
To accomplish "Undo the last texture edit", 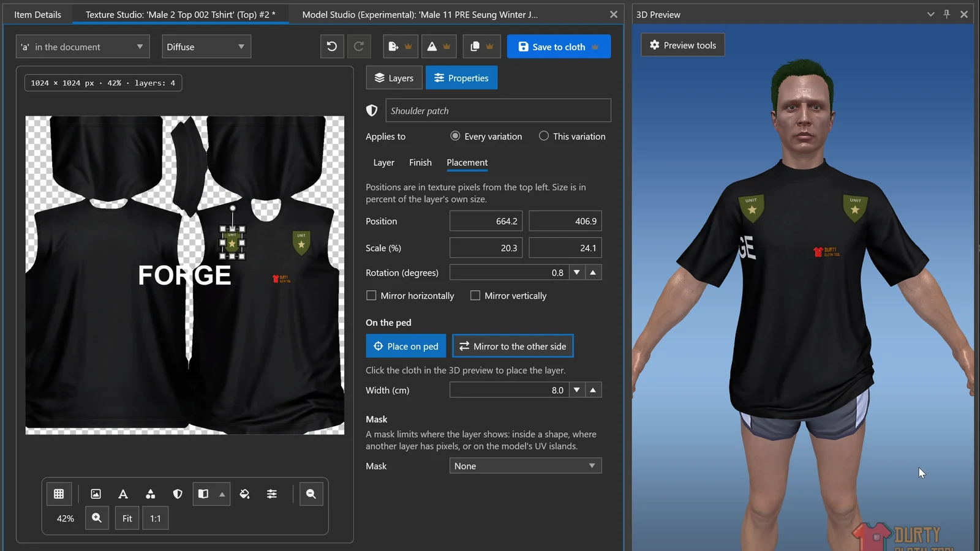I will coord(332,47).
